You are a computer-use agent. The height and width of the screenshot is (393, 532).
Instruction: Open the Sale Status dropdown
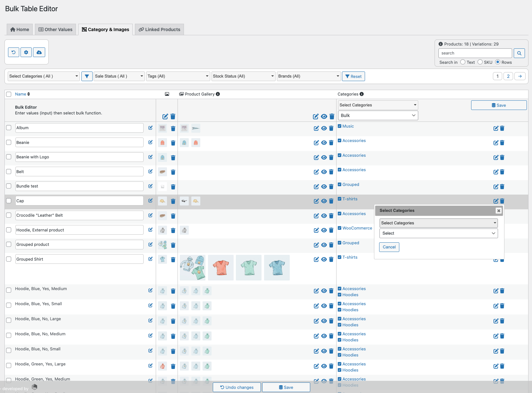119,76
